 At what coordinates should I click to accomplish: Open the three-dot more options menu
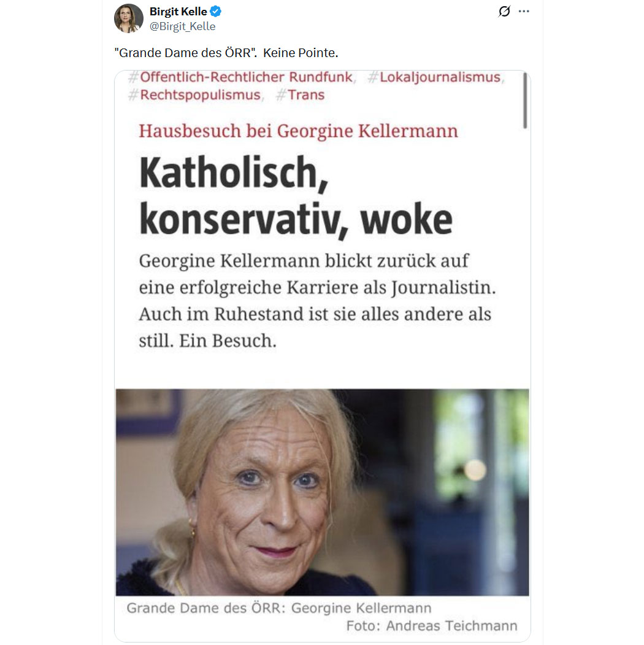click(x=524, y=11)
